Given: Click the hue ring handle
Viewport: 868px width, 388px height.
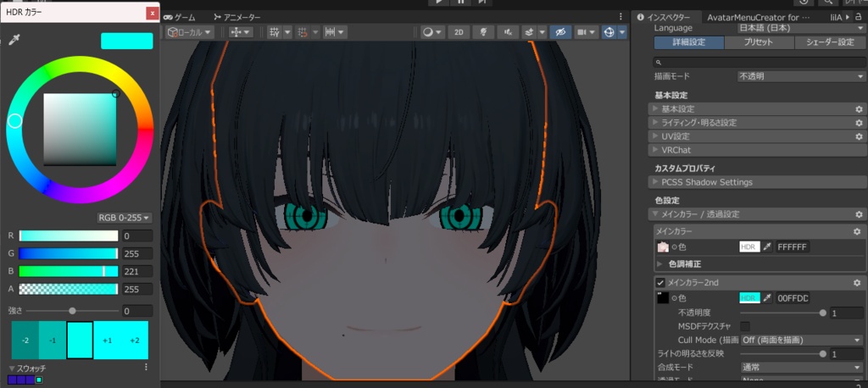Looking at the screenshot, I should tap(15, 120).
